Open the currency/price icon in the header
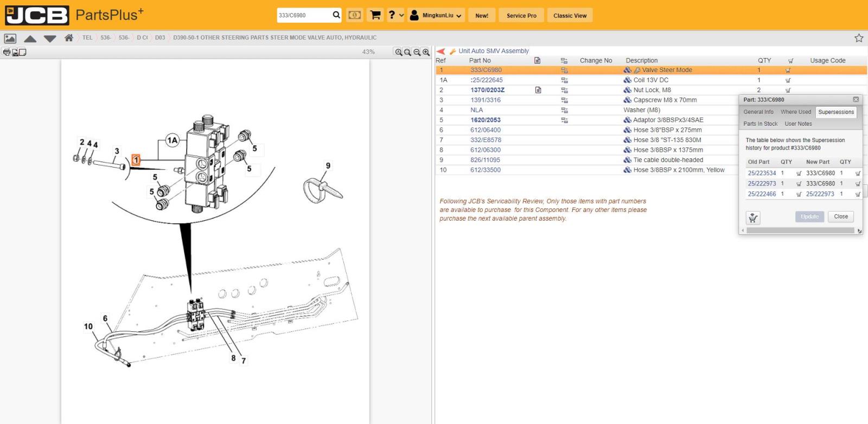The width and height of the screenshot is (868, 424). 355,15
